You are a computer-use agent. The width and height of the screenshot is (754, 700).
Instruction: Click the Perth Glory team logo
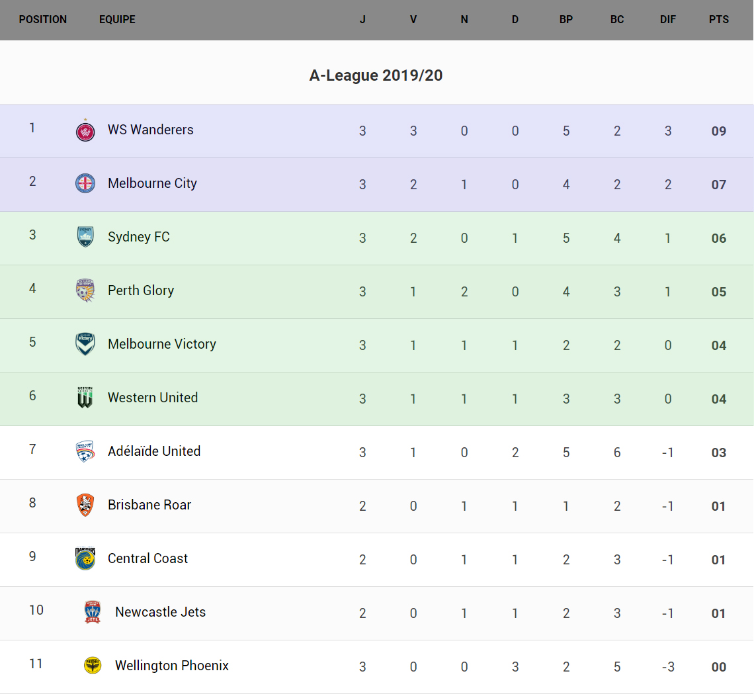pos(85,290)
